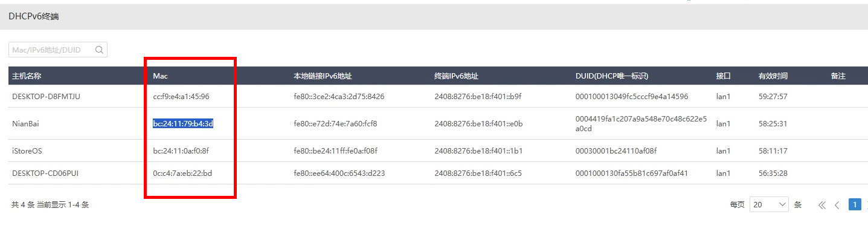Click MAC address 0c:c4:7a:eb:22:bd

pyautogui.click(x=182, y=173)
